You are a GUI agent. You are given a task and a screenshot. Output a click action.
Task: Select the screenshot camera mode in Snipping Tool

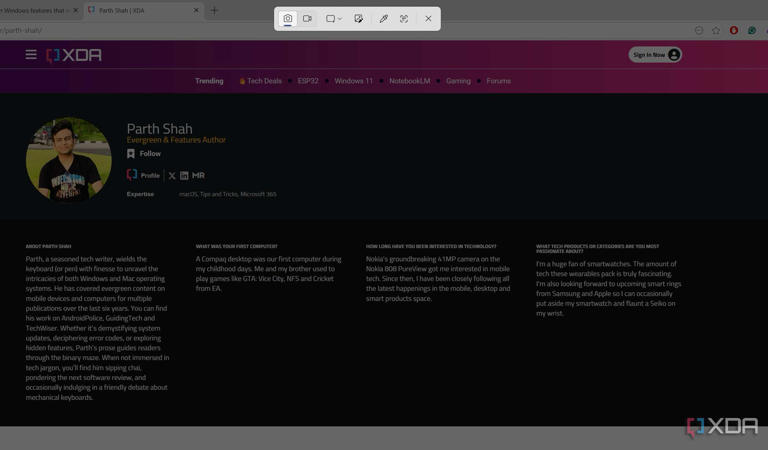point(288,19)
